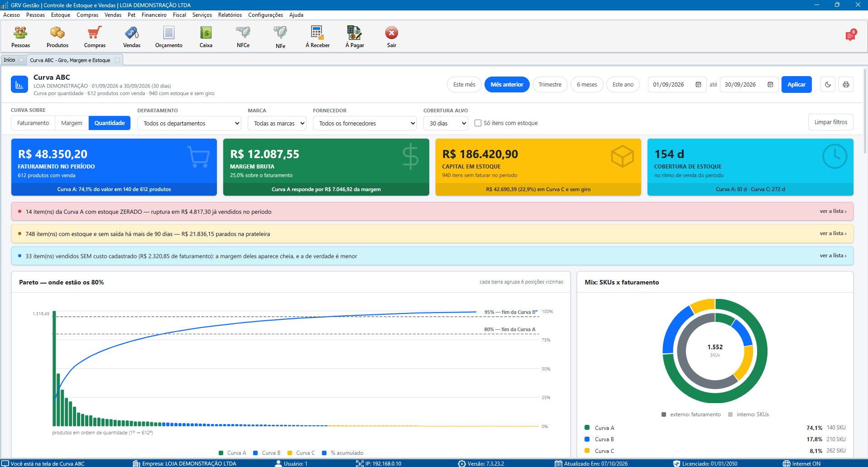
Task: Expand Cobertura alvo 30 dias dropdown
Action: [446, 123]
